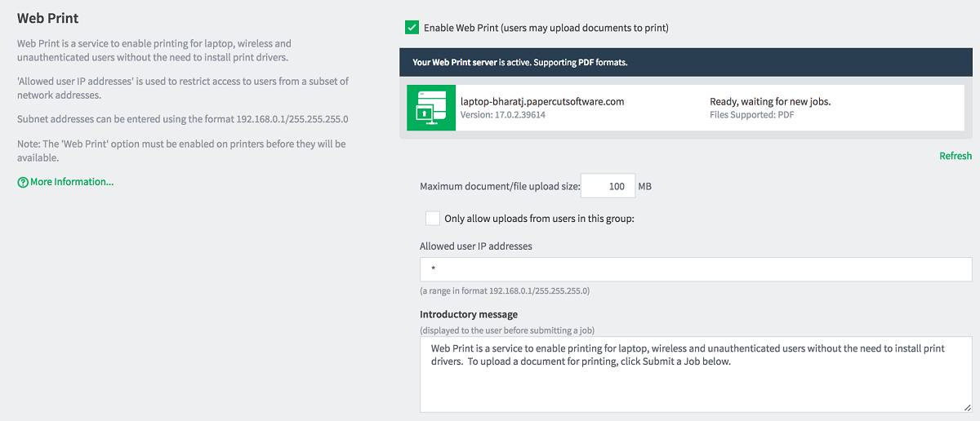The image size is (980, 421).
Task: Click the Version 17.0.2.39614 text
Action: coord(503,115)
